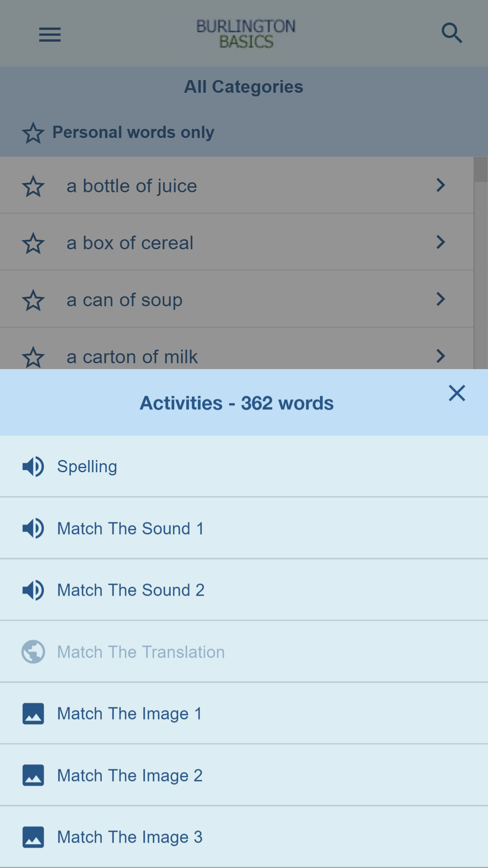Open the All Categories header
The width and height of the screenshot is (488, 868).
(x=244, y=87)
